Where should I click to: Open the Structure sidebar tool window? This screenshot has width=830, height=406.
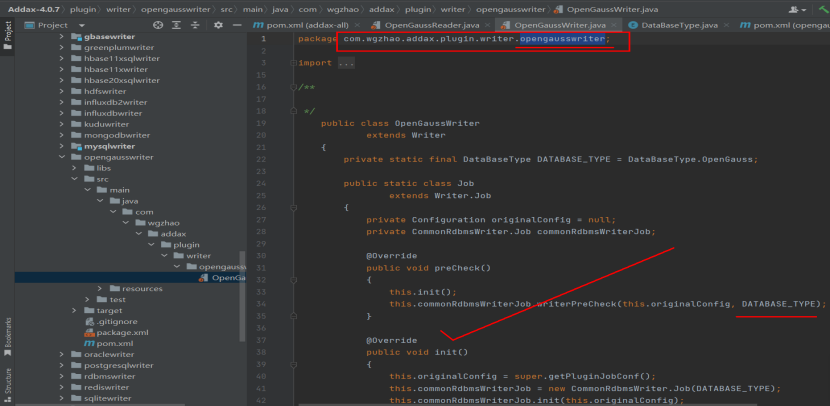pos(7,385)
